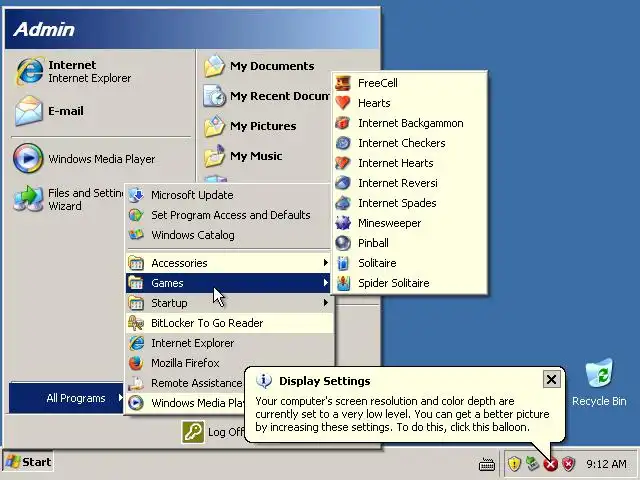
Task: Click the Startup folder label
Action: coord(169,303)
